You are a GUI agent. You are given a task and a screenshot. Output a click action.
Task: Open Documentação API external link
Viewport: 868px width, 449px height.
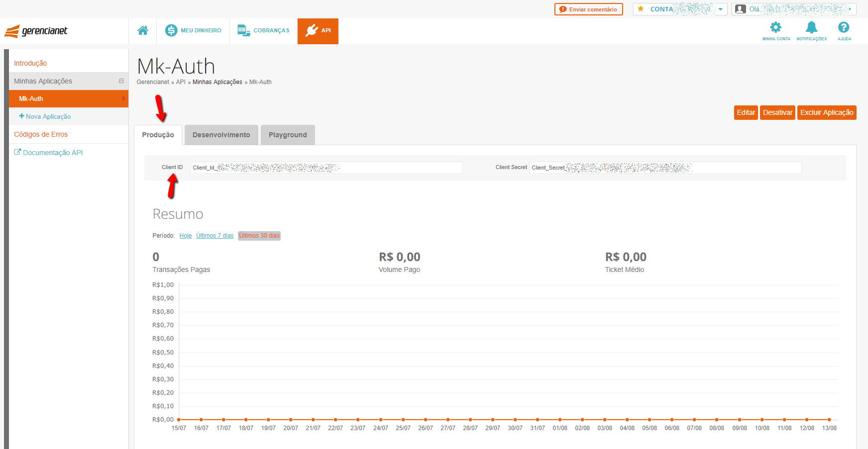pyautogui.click(x=48, y=153)
